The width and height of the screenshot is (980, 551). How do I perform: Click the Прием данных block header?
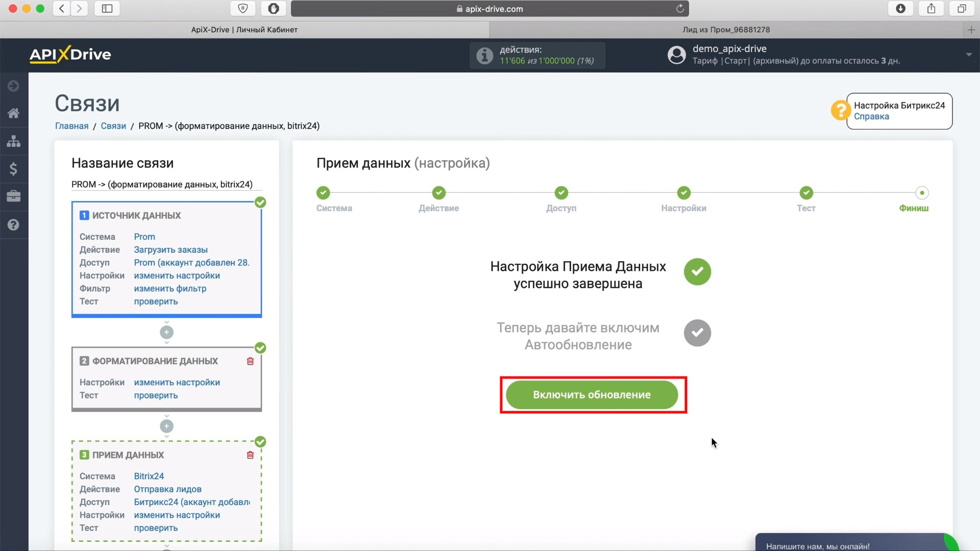coord(128,455)
